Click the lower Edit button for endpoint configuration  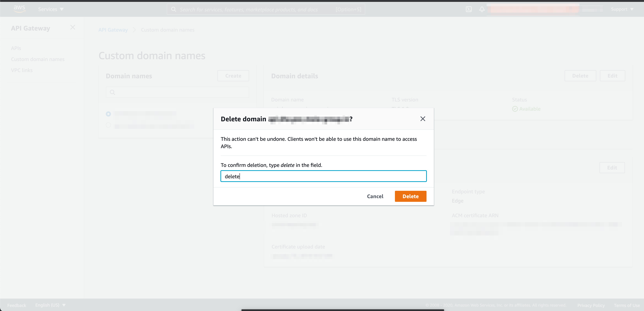click(612, 168)
